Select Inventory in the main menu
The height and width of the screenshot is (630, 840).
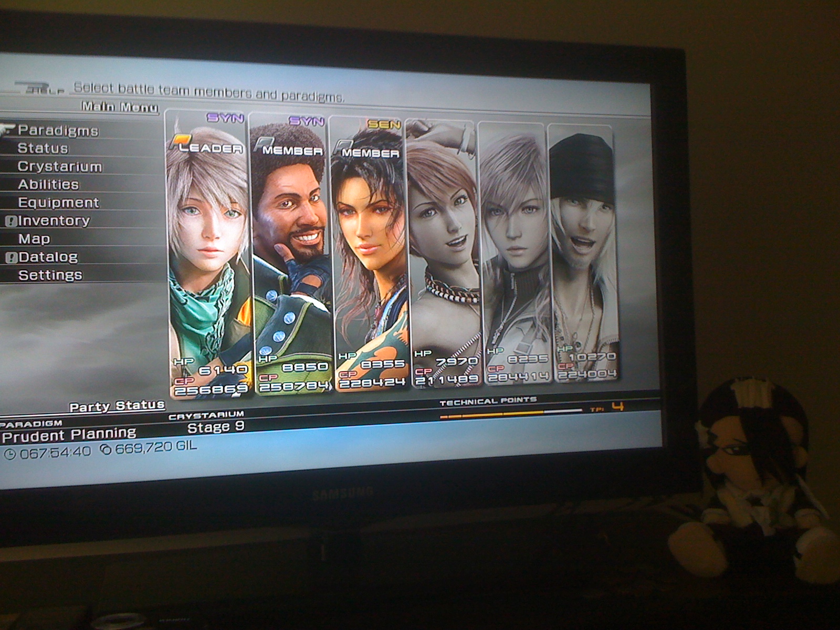pyautogui.click(x=54, y=220)
